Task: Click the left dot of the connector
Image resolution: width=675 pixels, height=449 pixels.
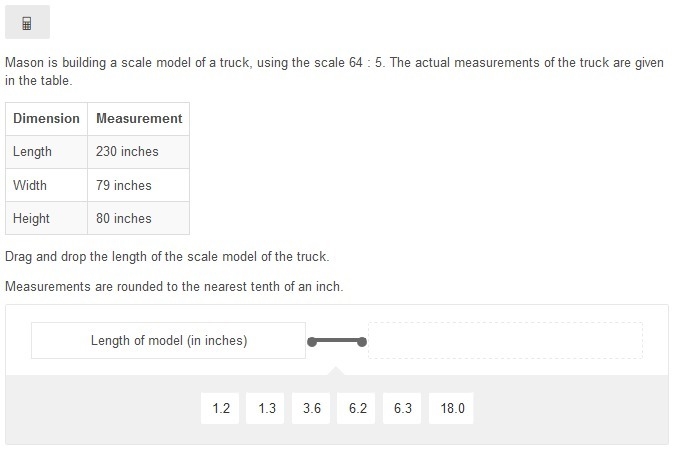Action: 312,342
